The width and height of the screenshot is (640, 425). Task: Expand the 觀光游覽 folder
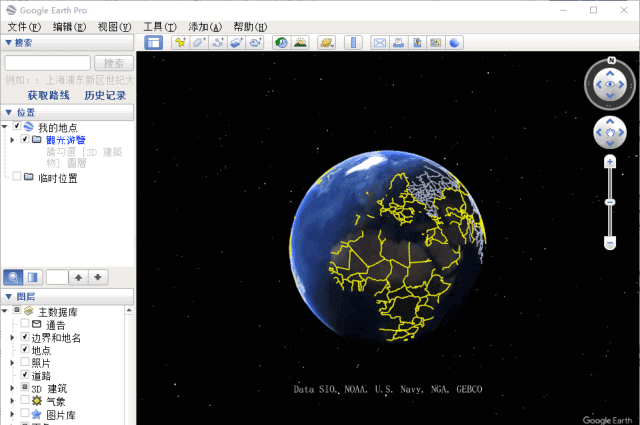[12, 140]
